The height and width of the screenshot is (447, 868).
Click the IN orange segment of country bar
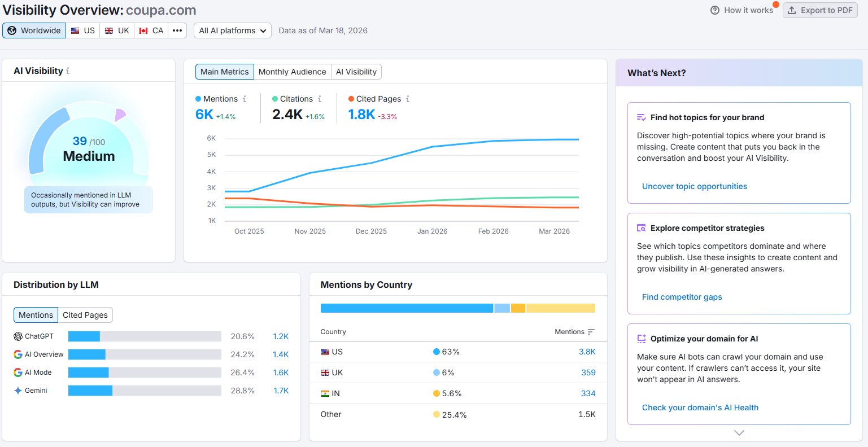(518, 308)
